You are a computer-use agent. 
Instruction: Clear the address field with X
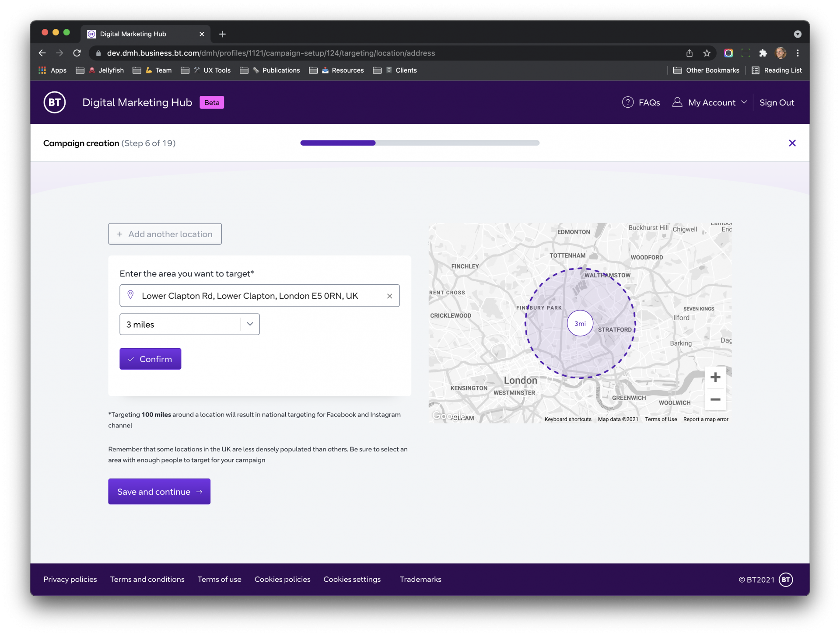(x=389, y=296)
